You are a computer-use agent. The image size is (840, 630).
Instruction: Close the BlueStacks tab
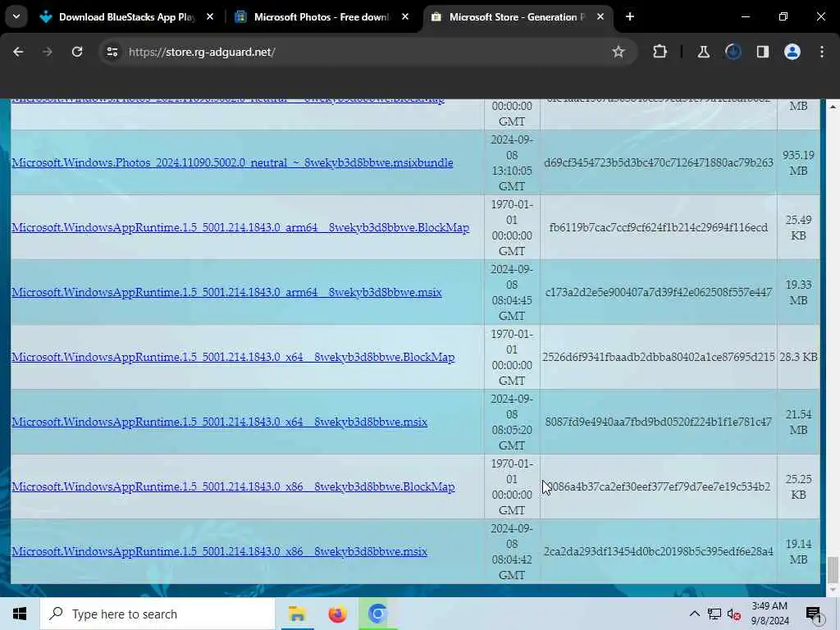(210, 16)
